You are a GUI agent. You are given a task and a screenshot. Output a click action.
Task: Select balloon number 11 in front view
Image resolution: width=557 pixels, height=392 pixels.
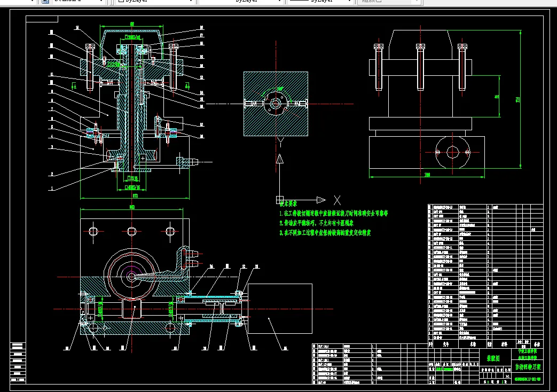(x=52, y=75)
